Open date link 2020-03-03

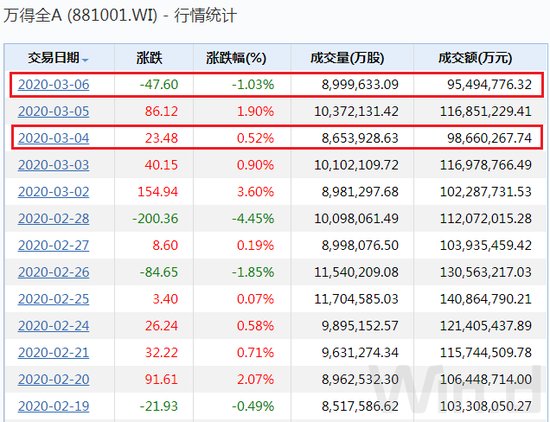click(x=54, y=165)
